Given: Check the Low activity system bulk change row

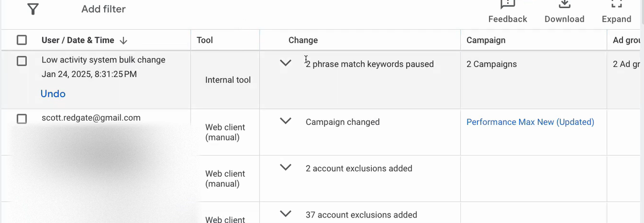Looking at the screenshot, I should (22, 61).
